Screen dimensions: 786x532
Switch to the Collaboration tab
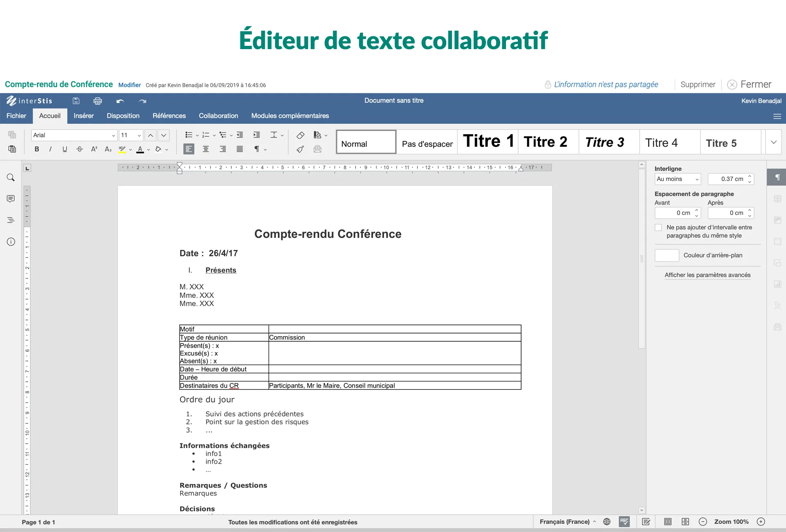tap(218, 116)
